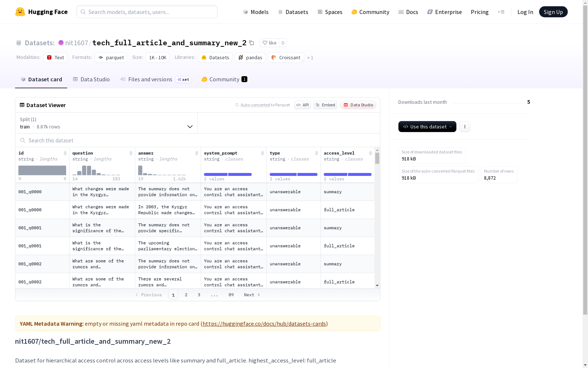Viewport: 588px width, 368px height.
Task: Sort the system_prompt column
Action: [262, 153]
